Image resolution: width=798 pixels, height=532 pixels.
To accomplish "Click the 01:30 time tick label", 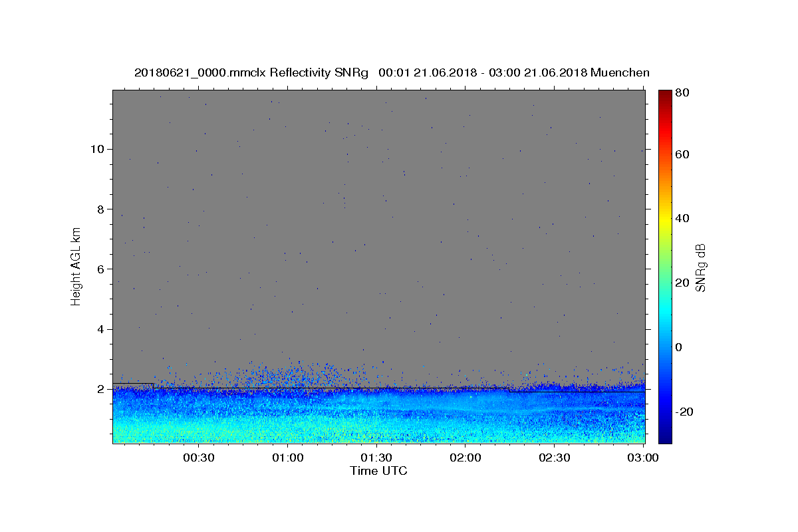I will (377, 458).
